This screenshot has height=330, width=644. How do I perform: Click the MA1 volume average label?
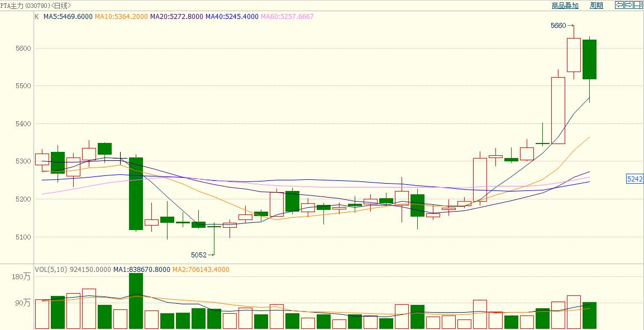pos(140,270)
